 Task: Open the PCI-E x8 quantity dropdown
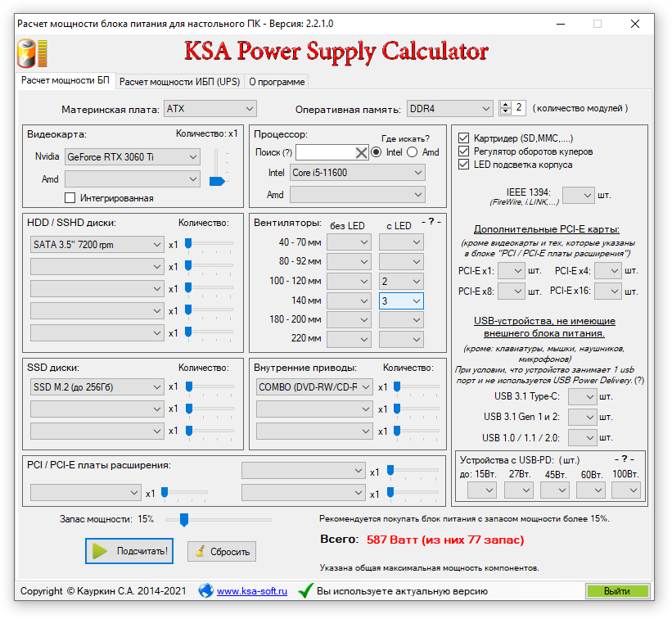[x=512, y=291]
